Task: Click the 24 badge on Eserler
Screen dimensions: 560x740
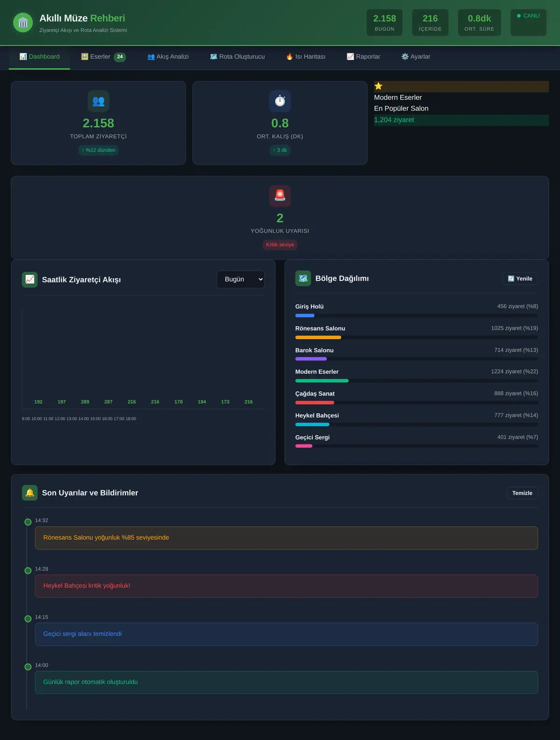Action: coord(120,57)
